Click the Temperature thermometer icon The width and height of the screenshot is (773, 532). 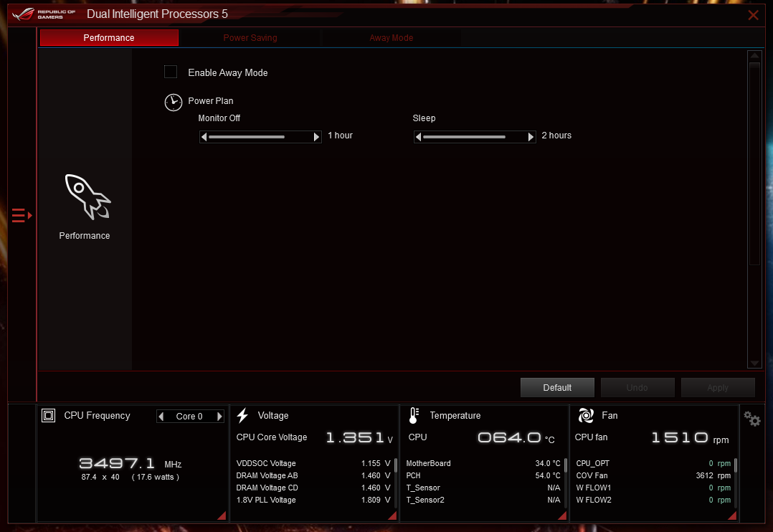(x=414, y=416)
